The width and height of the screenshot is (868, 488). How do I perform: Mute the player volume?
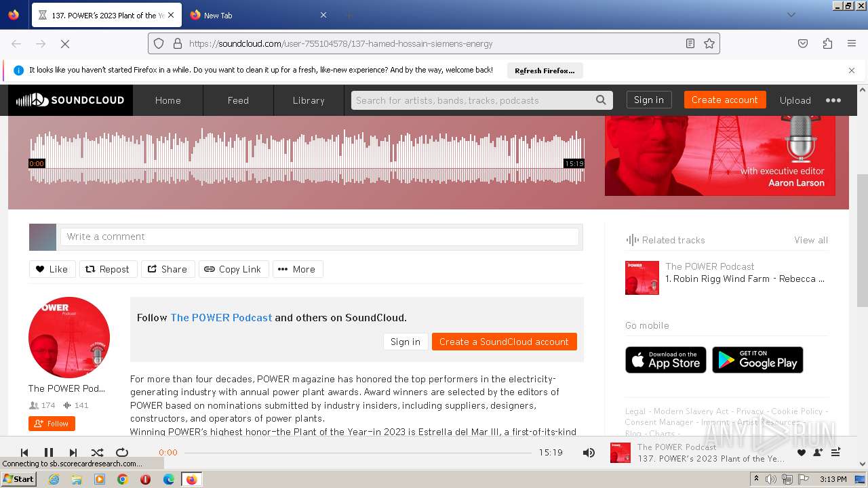589,452
